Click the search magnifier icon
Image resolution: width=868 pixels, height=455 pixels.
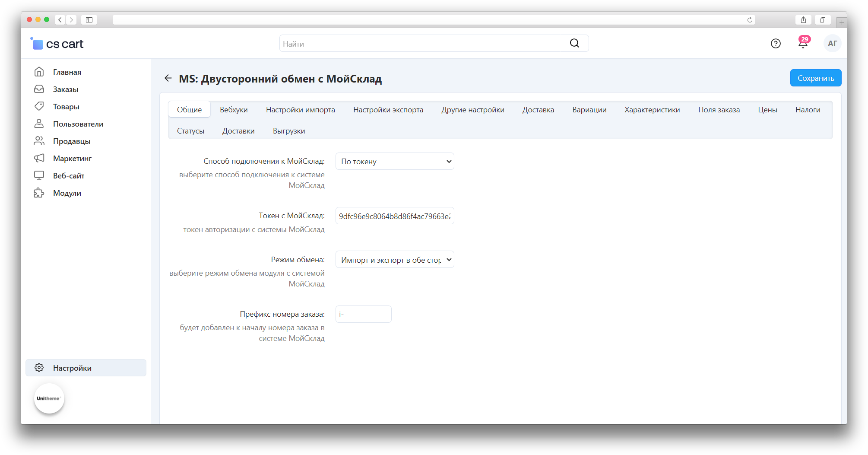pos(574,43)
